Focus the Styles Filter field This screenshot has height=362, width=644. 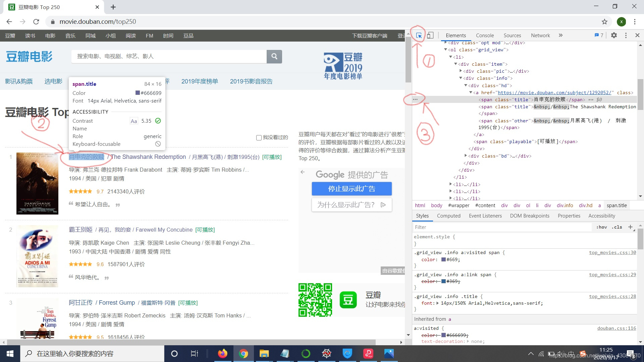click(502, 227)
